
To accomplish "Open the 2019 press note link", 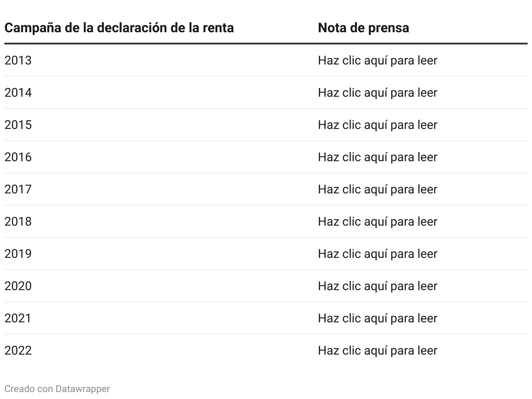I will [377, 254].
